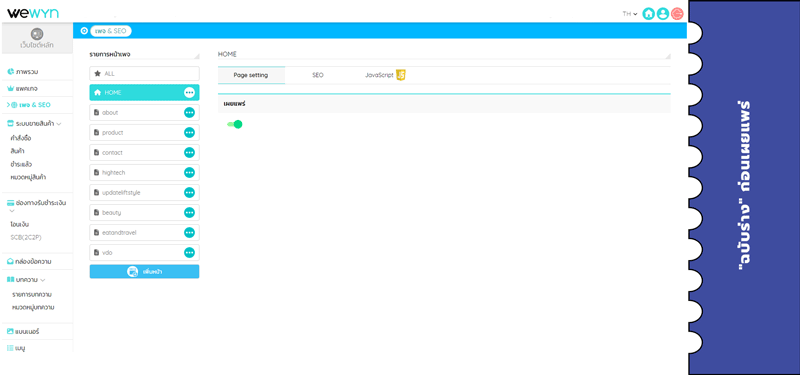Open more options for vdo page
This screenshot has height=375, width=800.
[x=189, y=253]
